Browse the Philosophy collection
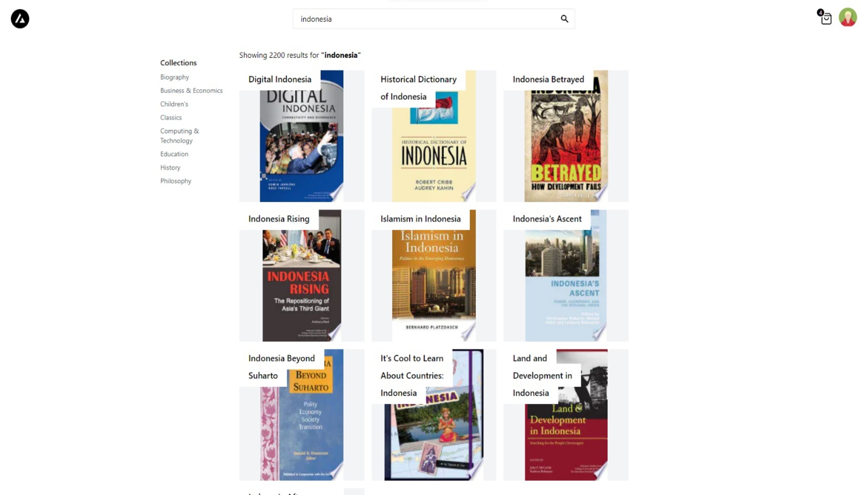868x495 pixels. 176,181
